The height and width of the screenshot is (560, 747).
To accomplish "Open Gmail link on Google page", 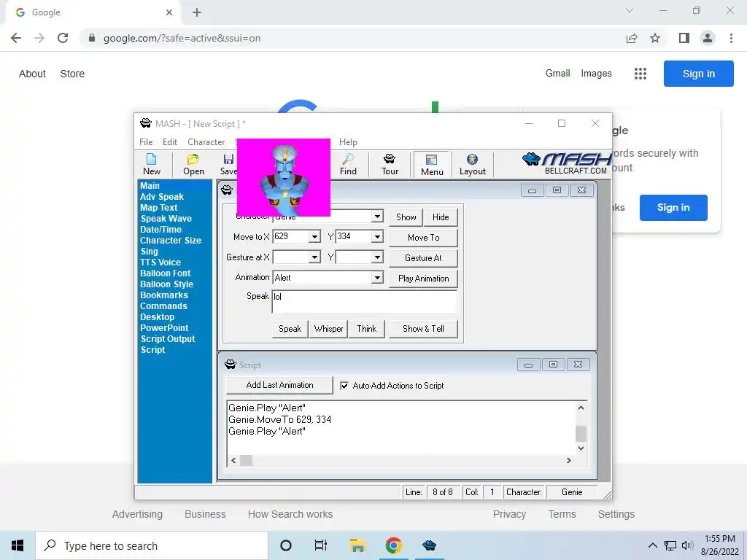I will (558, 74).
